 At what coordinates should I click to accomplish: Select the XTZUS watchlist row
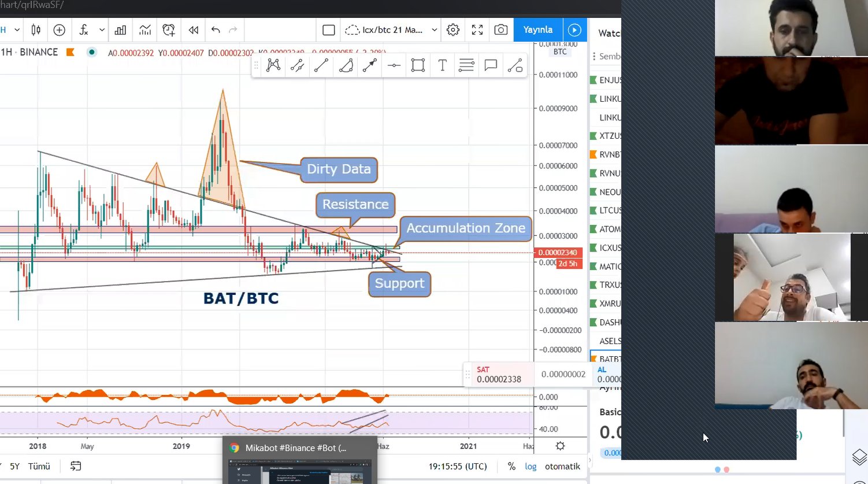click(606, 136)
